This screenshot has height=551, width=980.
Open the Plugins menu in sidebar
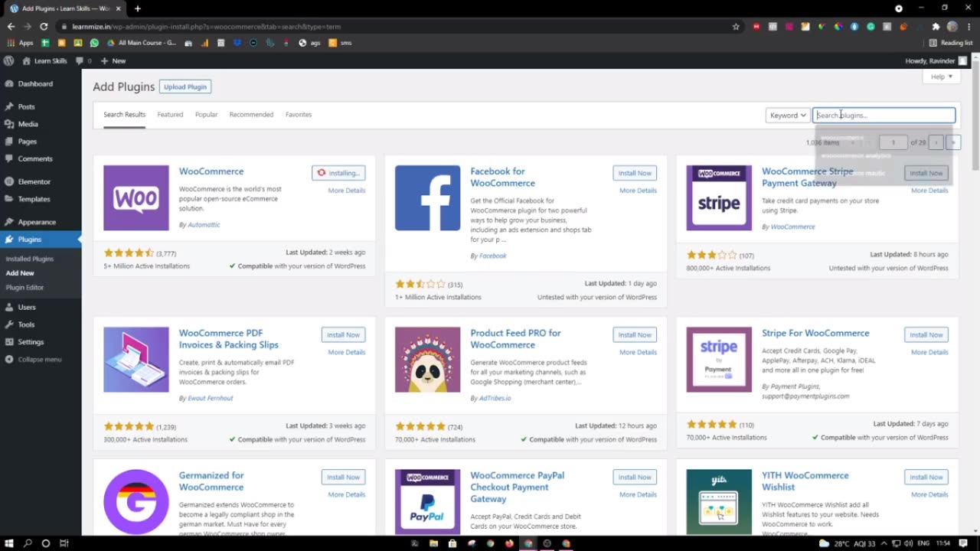click(x=30, y=240)
